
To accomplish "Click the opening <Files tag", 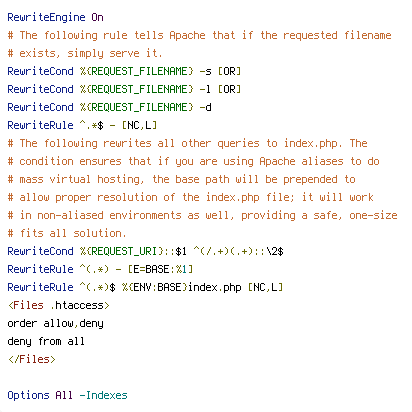I will [x=26, y=305].
